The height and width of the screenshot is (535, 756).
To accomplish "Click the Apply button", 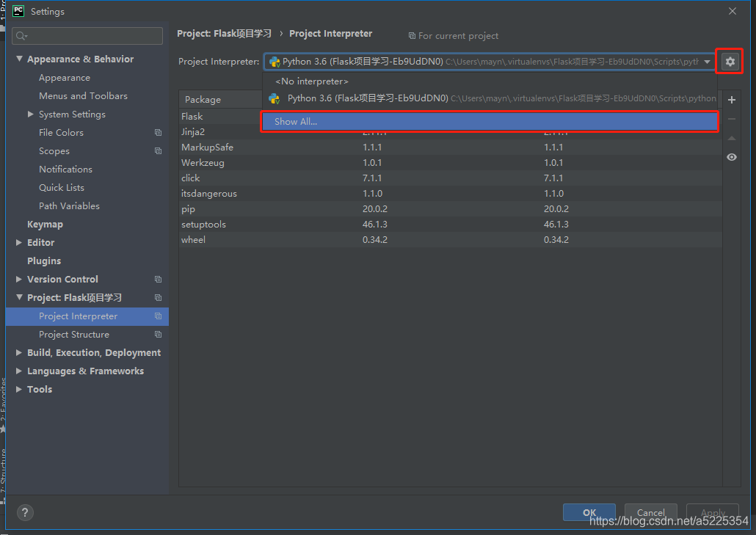I will tap(713, 512).
